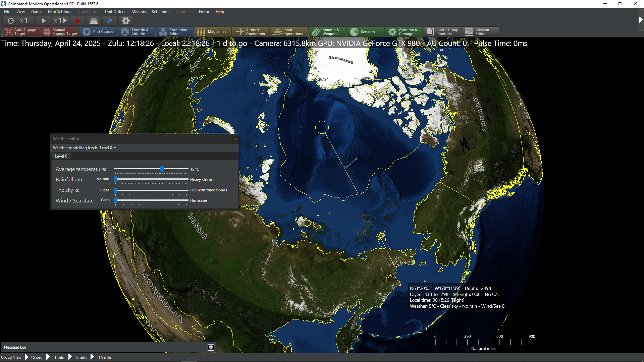Image resolution: width=644 pixels, height=362 pixels.
Task: Open Unit / Group Doctrine
Action: click(442, 32)
